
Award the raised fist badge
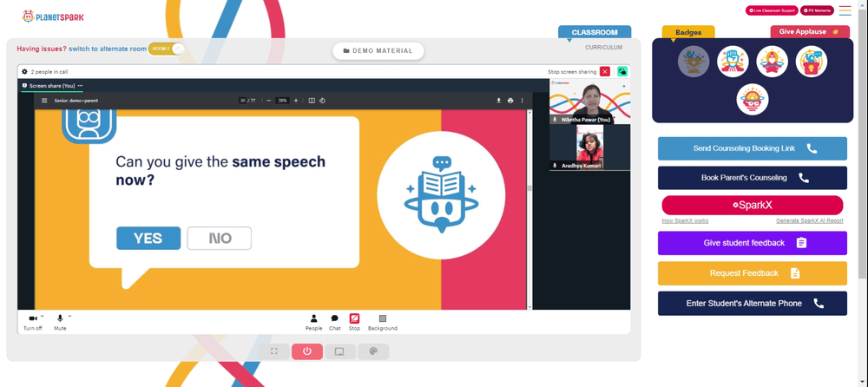click(x=733, y=61)
